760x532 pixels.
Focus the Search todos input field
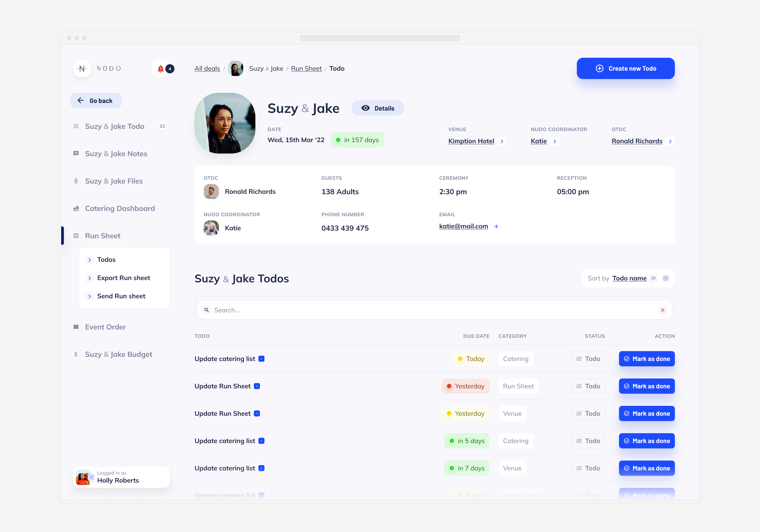[x=435, y=310]
